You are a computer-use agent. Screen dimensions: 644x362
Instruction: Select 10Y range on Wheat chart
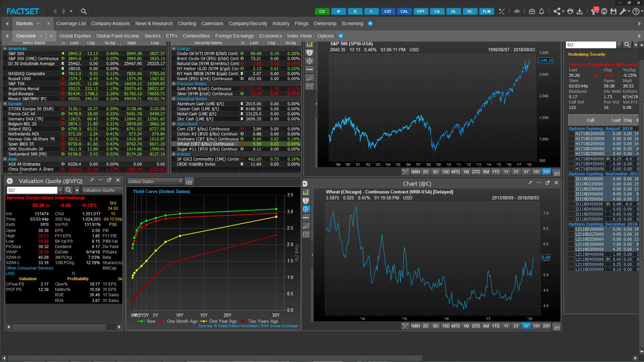tap(536, 326)
